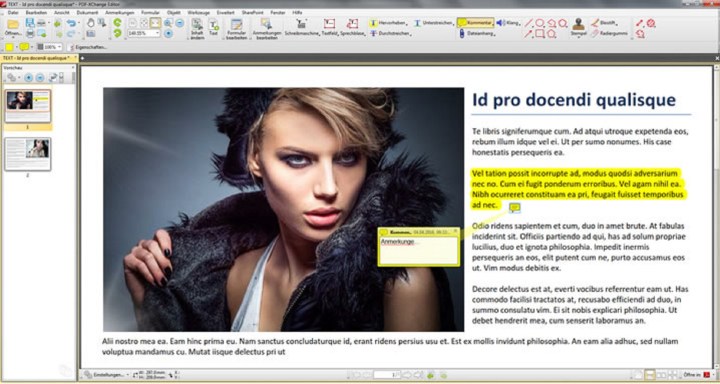Viewport: 720px width, 384px height.
Task: Go to next page arrow
Action: click(407, 375)
